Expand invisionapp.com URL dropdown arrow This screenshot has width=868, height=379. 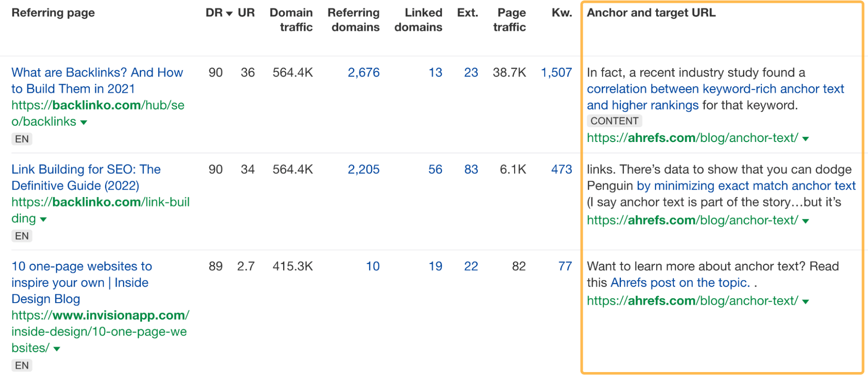[x=57, y=349]
